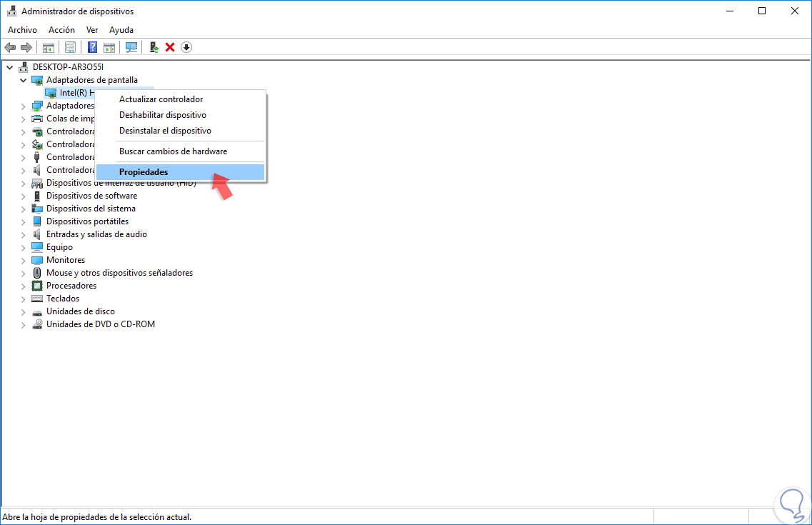
Task: Click the mouse icon of Mouse y otros dispositivos
Action: point(36,273)
